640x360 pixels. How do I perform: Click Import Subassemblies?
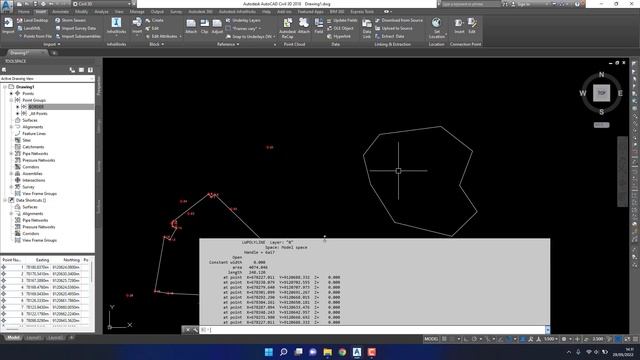78,36
